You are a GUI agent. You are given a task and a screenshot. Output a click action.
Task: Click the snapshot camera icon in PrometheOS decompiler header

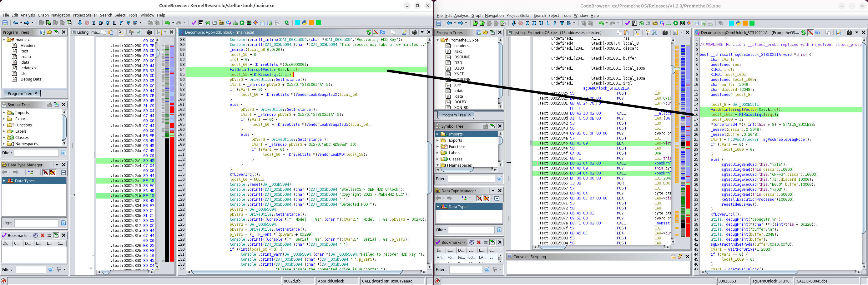coord(849,32)
